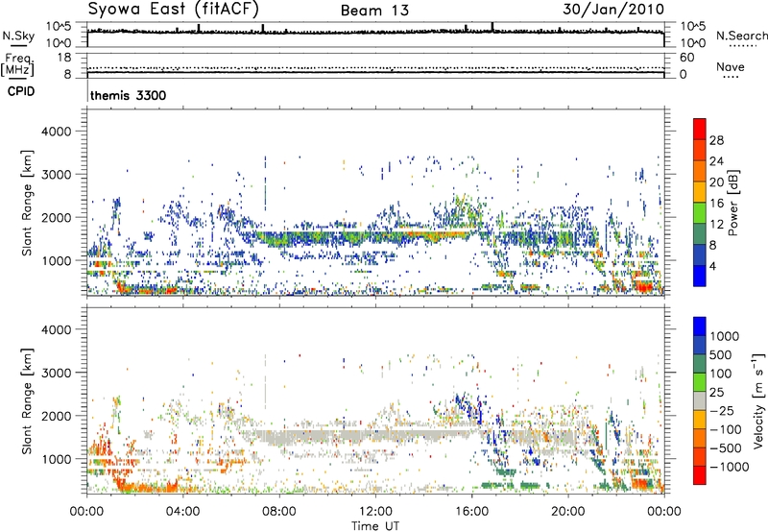Image resolution: width=768 pixels, height=532 pixels.
Task: Click the '-500' velocity colorbar label
Action: pos(726,448)
